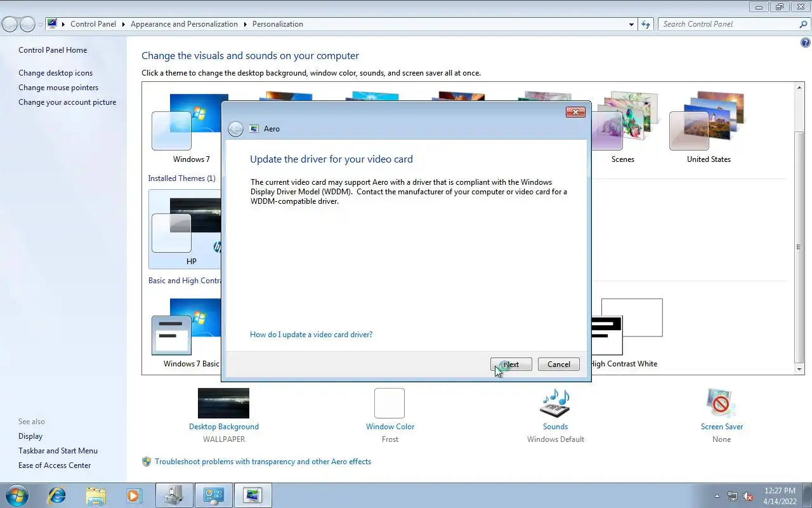Open the Desktop Background wallpaper icon

pyautogui.click(x=223, y=403)
